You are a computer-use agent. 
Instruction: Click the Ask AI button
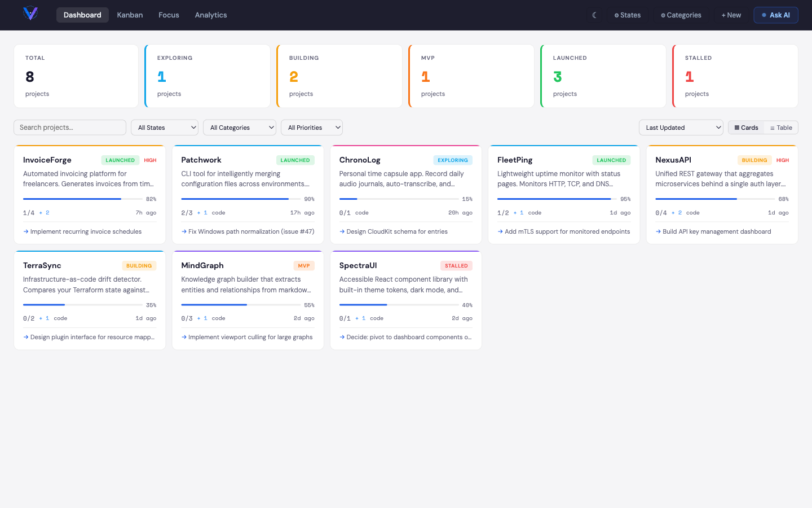point(775,15)
